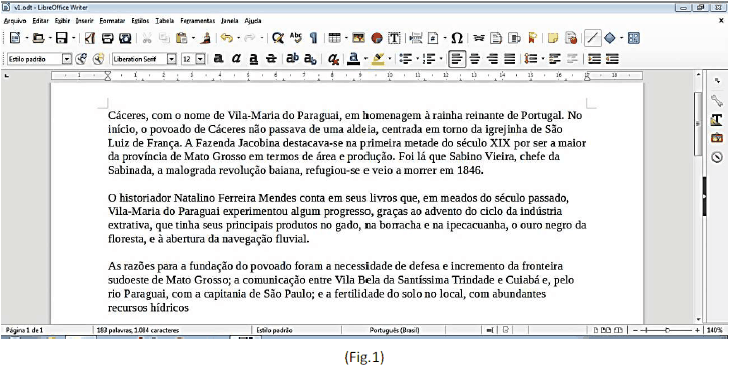730x368 pixels.
Task: Align text right
Action: 493,59
